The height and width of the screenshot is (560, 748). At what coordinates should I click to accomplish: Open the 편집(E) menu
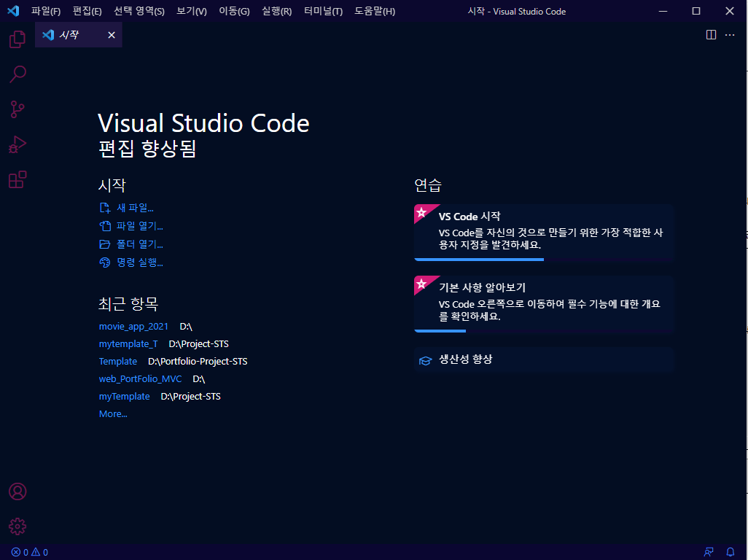coord(87,11)
